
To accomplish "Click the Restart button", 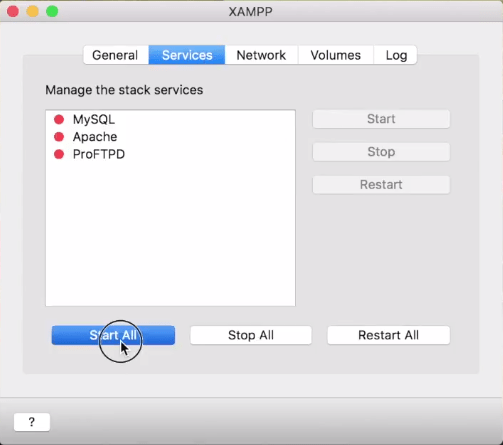I will (x=381, y=184).
